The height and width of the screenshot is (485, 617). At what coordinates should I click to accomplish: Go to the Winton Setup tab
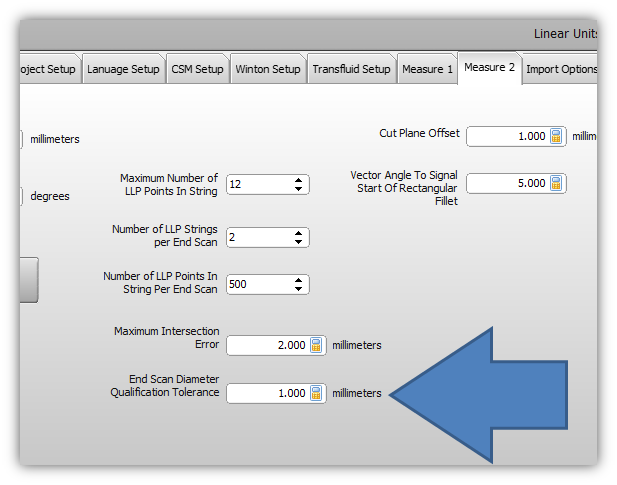tap(267, 69)
